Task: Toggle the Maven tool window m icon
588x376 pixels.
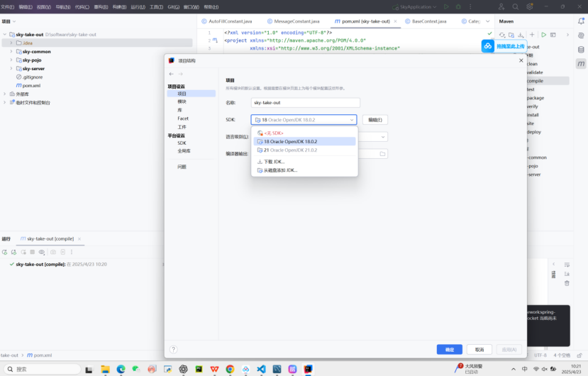Action: click(x=581, y=64)
